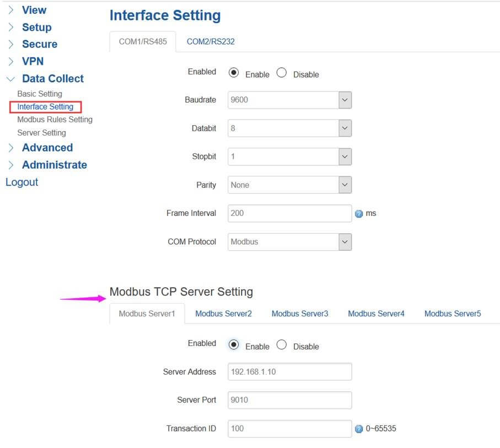Select Enable for Modbus Server1

235,343
